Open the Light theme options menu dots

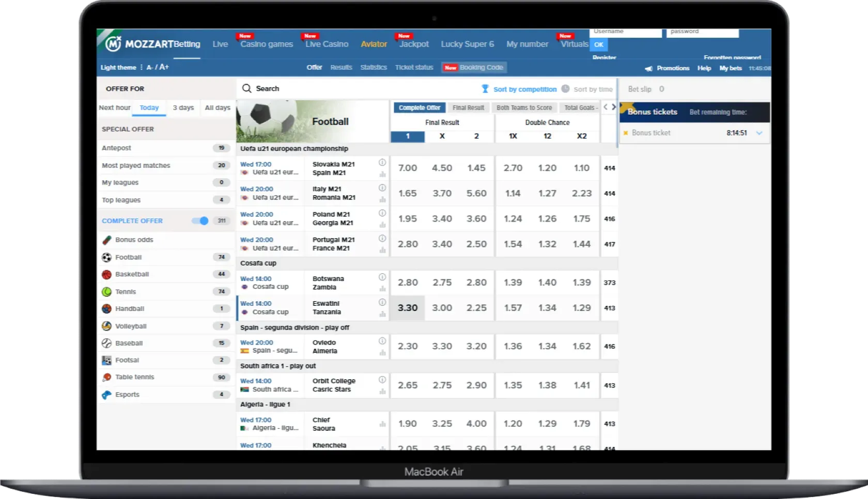[x=141, y=67]
